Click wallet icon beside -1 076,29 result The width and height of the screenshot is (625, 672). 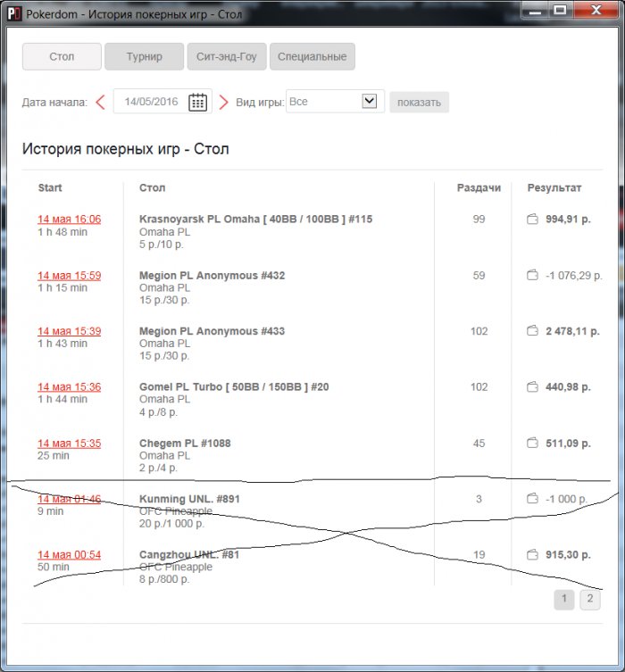[x=533, y=276]
